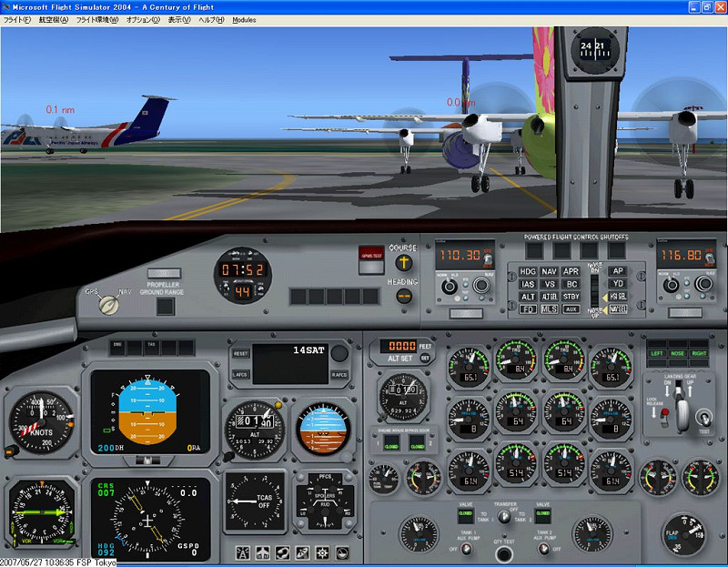Toggle the YD yaw damper button
728x567 pixels.
tap(618, 283)
